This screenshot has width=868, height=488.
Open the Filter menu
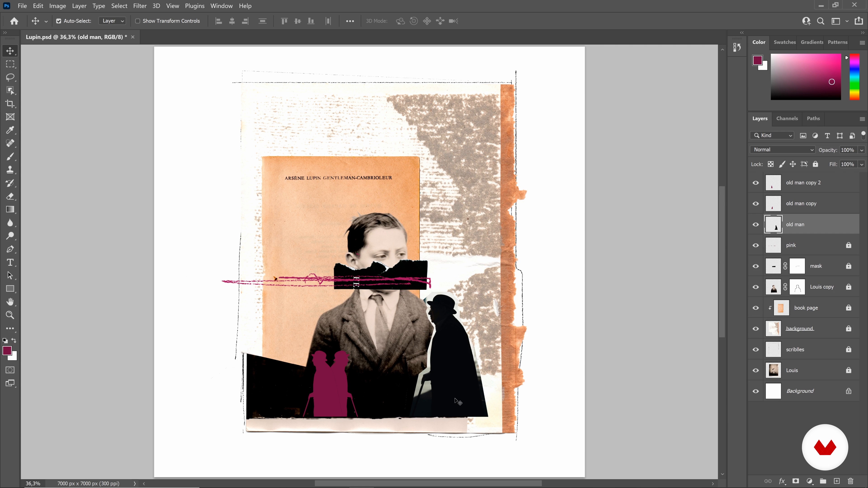coord(139,6)
